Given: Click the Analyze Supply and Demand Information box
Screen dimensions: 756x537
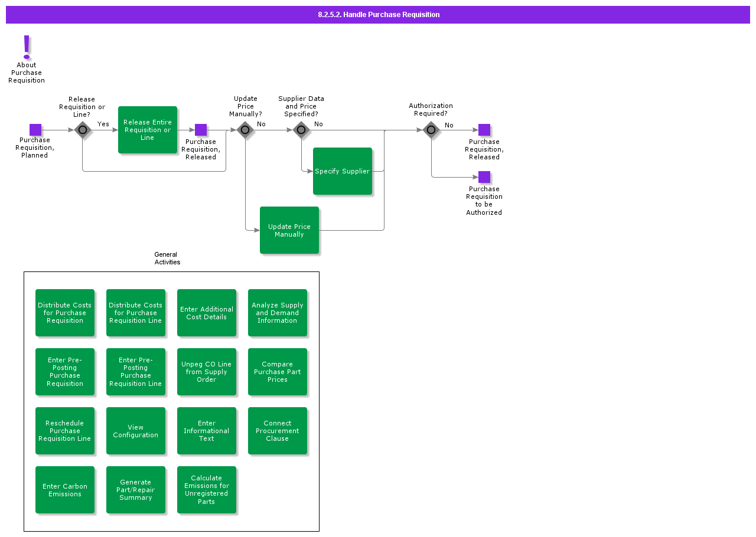Looking at the screenshot, I should click(278, 313).
